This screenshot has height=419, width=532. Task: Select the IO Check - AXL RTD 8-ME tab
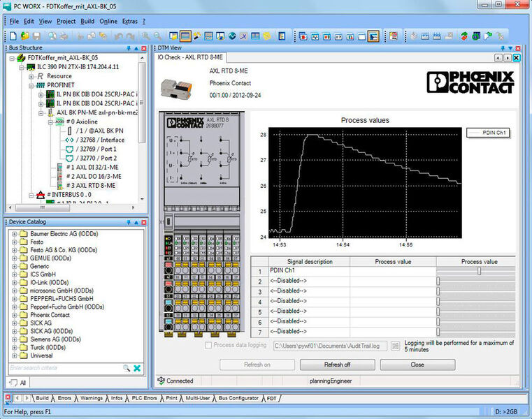[x=190, y=58]
